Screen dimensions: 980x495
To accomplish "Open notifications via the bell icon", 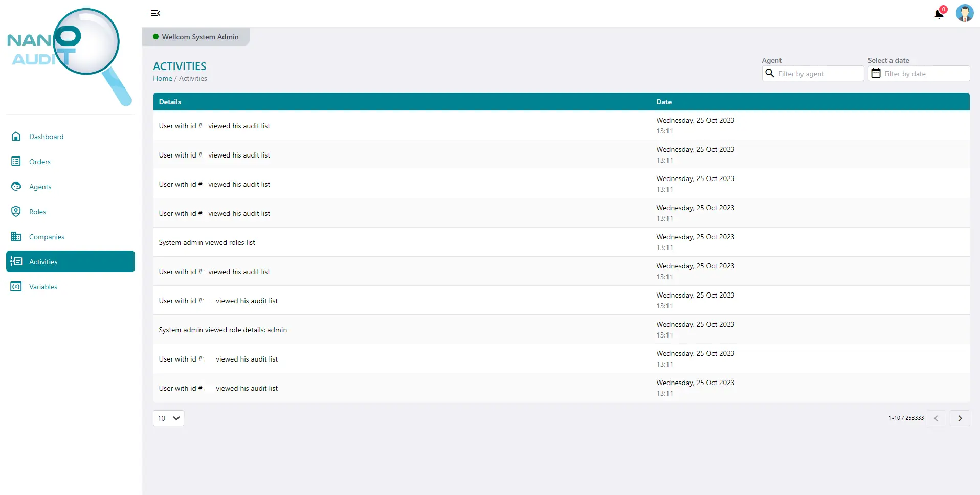I will point(939,14).
